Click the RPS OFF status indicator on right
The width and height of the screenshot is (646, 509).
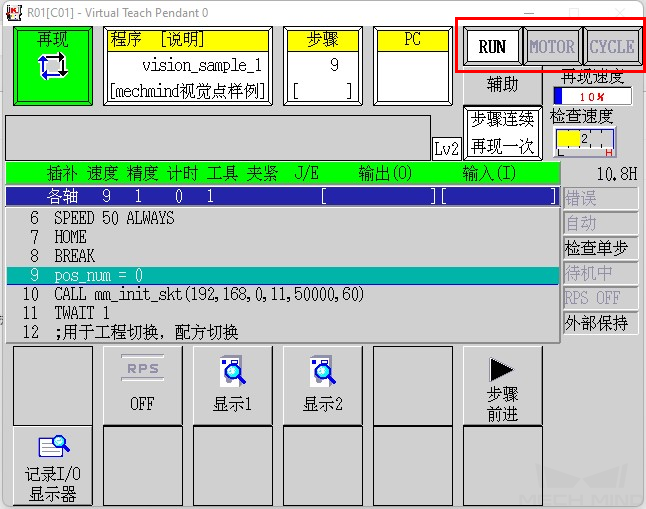600,298
